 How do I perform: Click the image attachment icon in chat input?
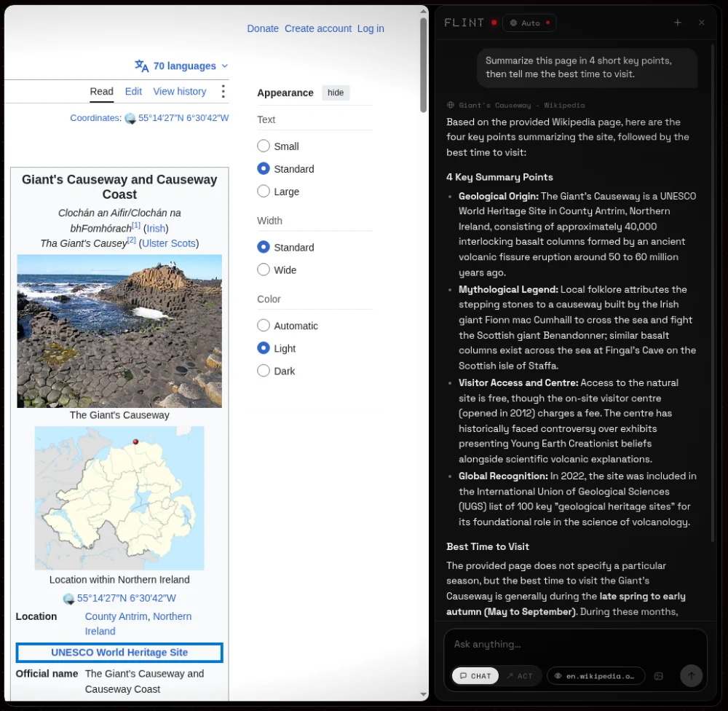(x=658, y=676)
